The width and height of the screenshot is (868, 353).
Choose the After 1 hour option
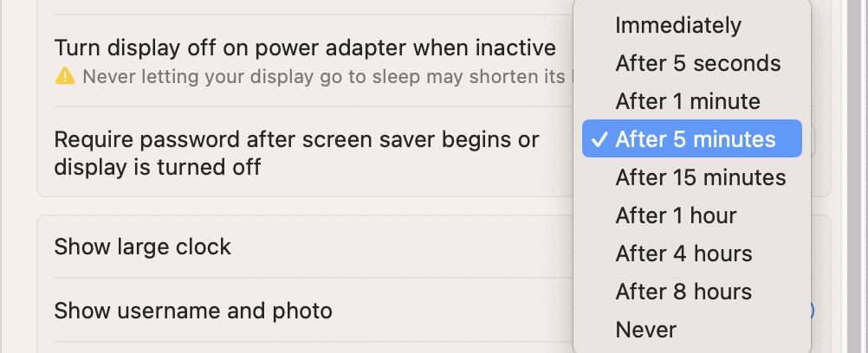click(x=676, y=215)
